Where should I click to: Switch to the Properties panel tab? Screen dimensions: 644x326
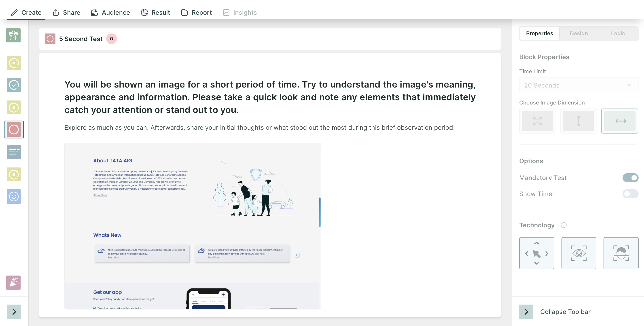(x=539, y=33)
